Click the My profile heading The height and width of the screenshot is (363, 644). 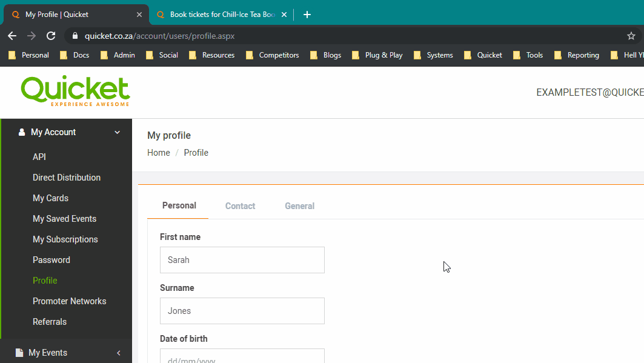(x=169, y=136)
